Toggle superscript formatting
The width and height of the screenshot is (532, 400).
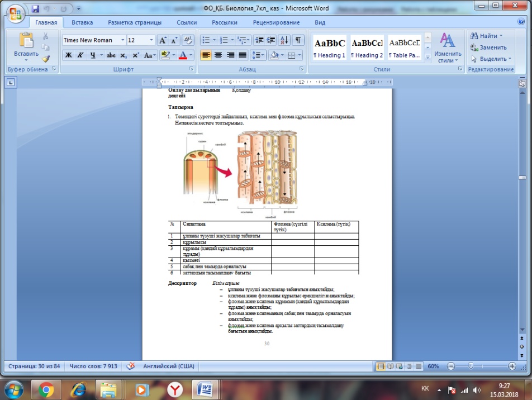136,55
